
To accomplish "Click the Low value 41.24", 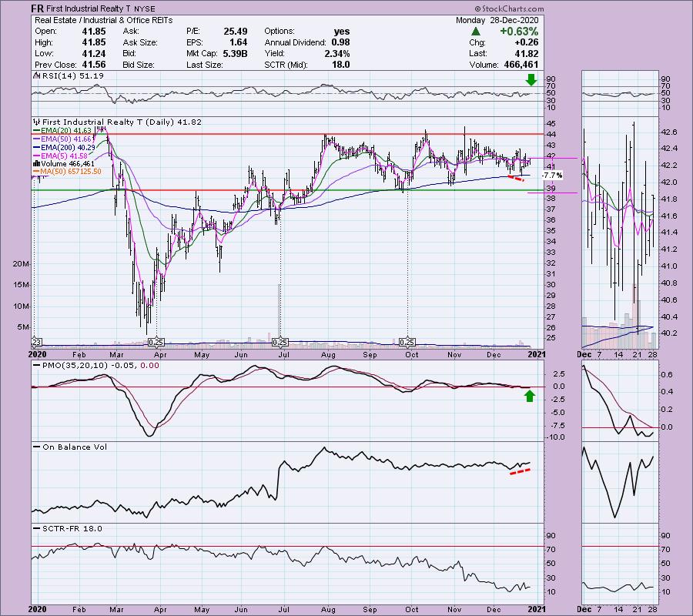I will pos(94,53).
